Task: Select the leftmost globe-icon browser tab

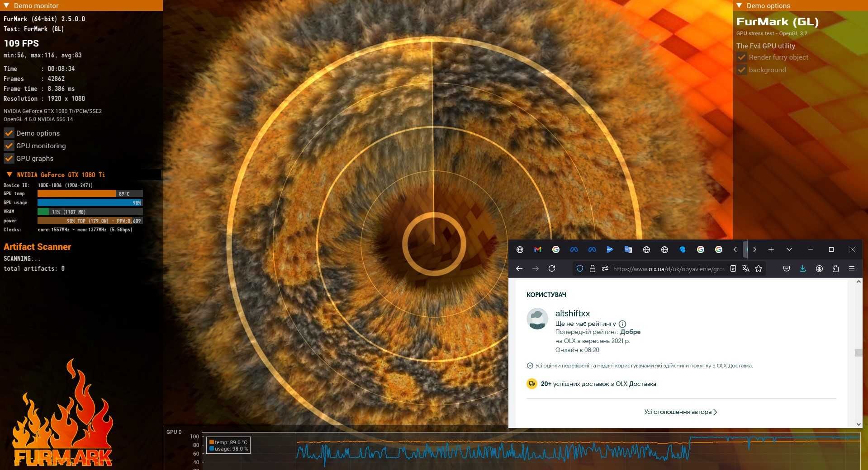Action: tap(520, 249)
